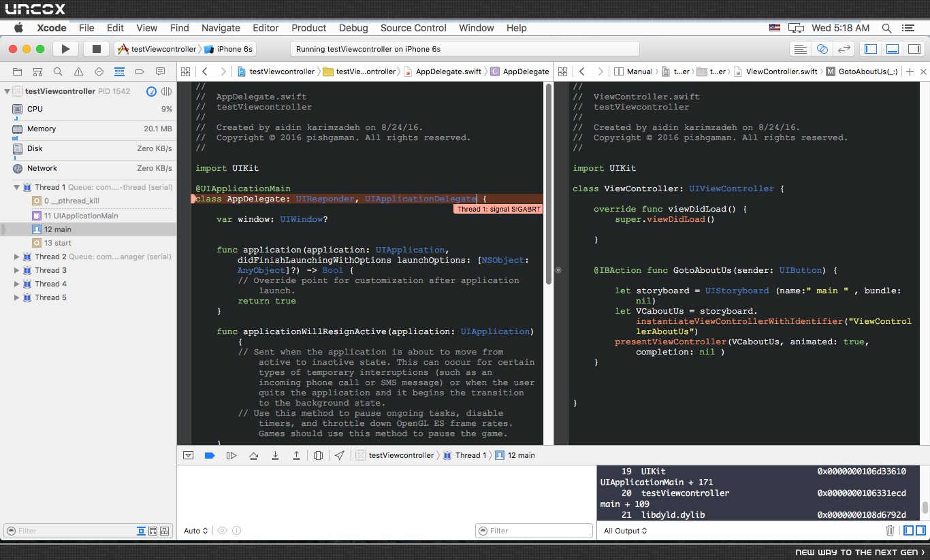
Task: Click the Run (play) button
Action: coord(65,49)
